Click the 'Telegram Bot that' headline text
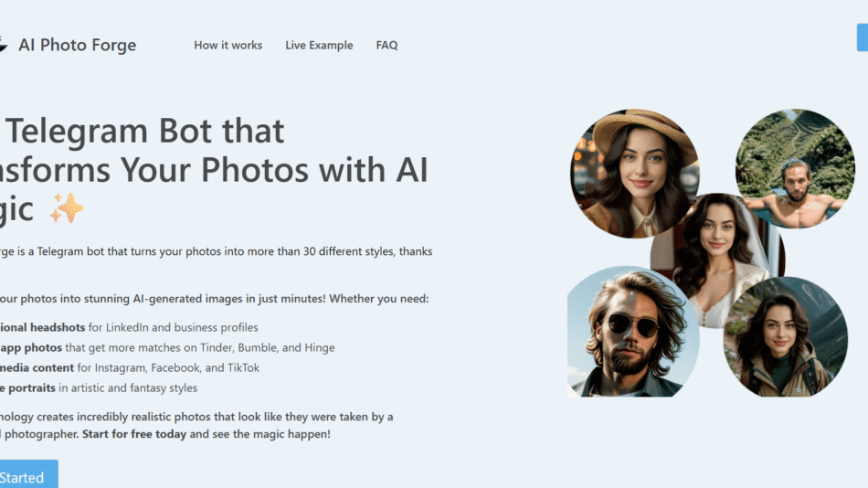Image resolution: width=868 pixels, height=488 pixels. (145, 131)
